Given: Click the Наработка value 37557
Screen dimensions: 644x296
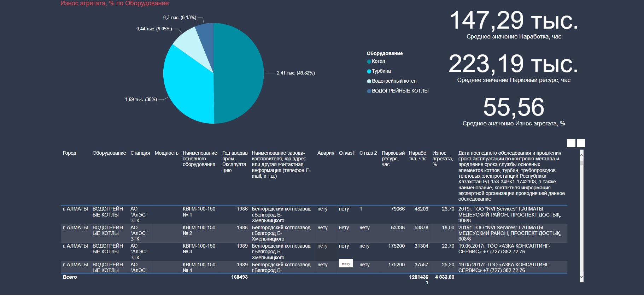Looking at the screenshot, I should coord(421,265).
